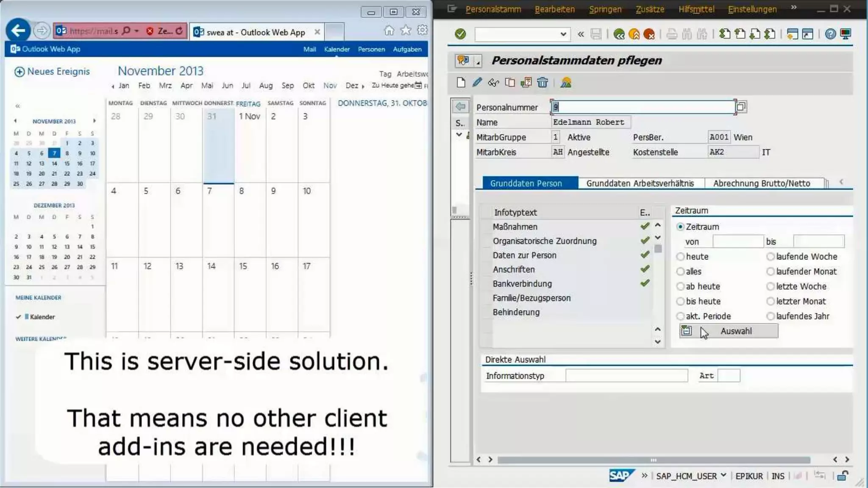Choose the 'alles' period radio button

click(x=681, y=272)
